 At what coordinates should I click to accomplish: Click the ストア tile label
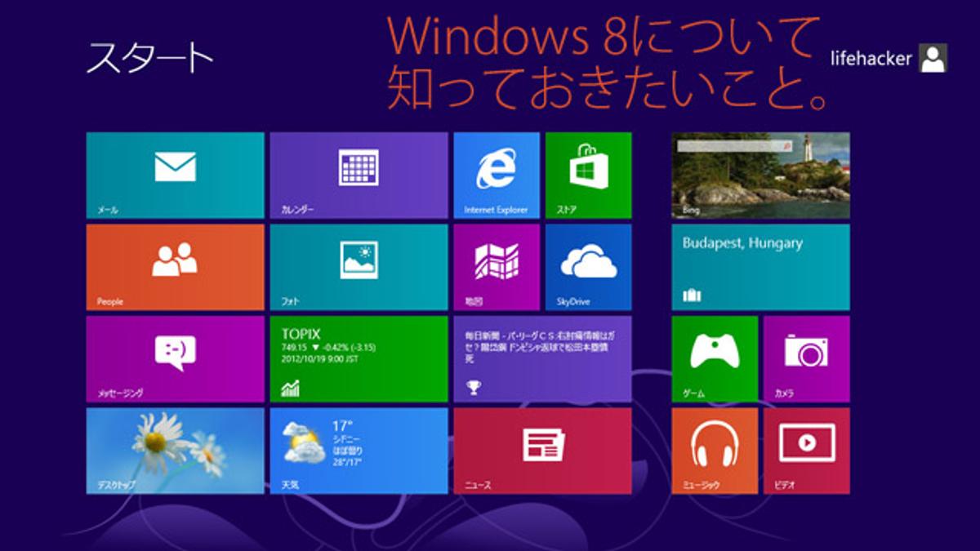pos(567,210)
